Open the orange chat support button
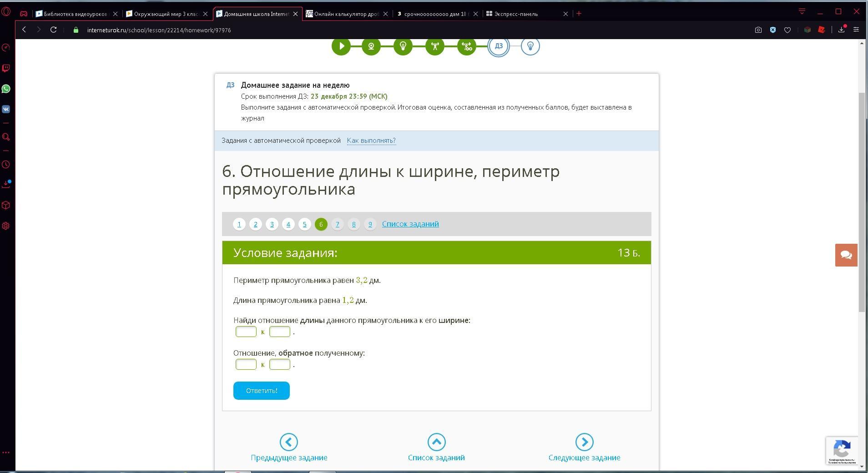The image size is (868, 473). point(846,255)
